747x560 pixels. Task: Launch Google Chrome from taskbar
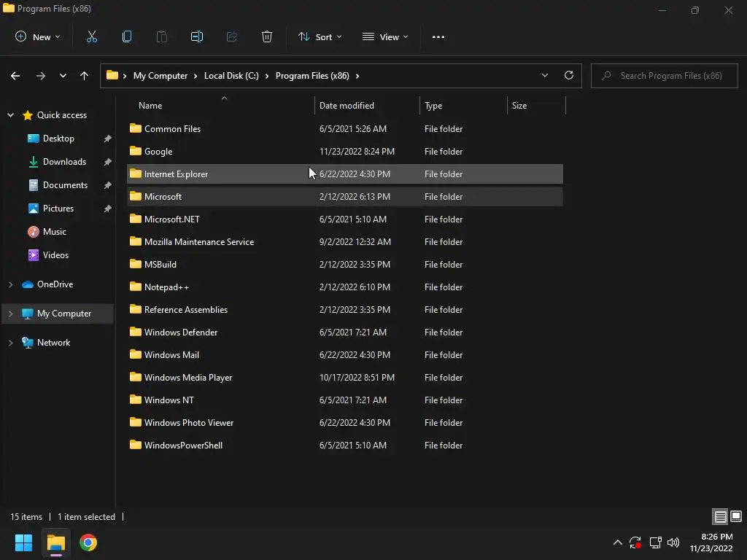point(88,542)
